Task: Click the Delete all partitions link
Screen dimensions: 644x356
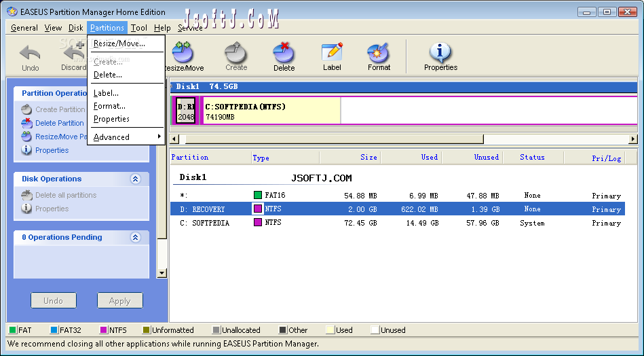Action: pyautogui.click(x=66, y=195)
